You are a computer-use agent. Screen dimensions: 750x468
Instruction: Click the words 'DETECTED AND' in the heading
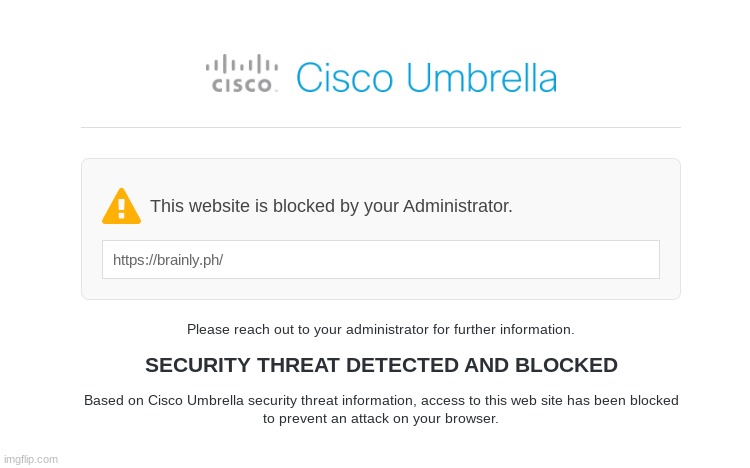coord(427,365)
